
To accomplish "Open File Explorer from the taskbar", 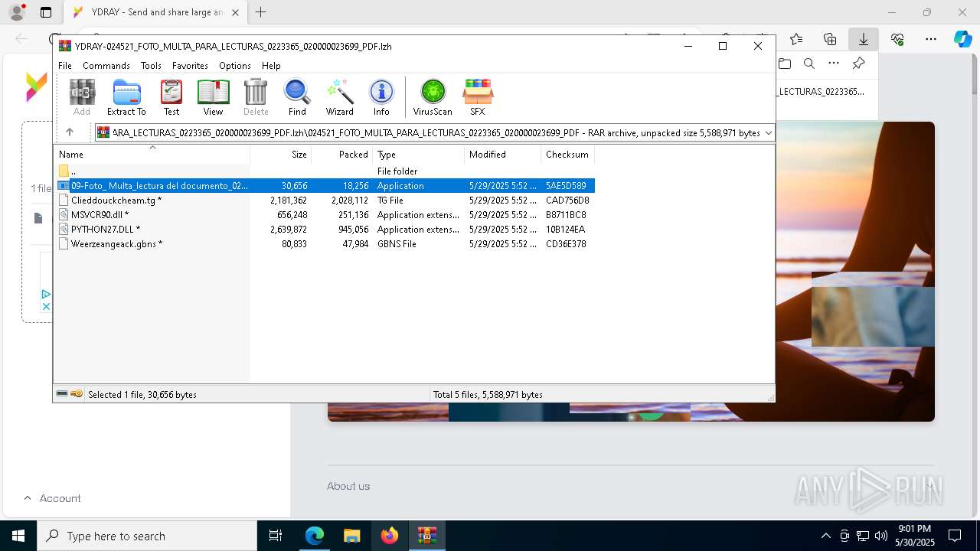I will (x=352, y=536).
